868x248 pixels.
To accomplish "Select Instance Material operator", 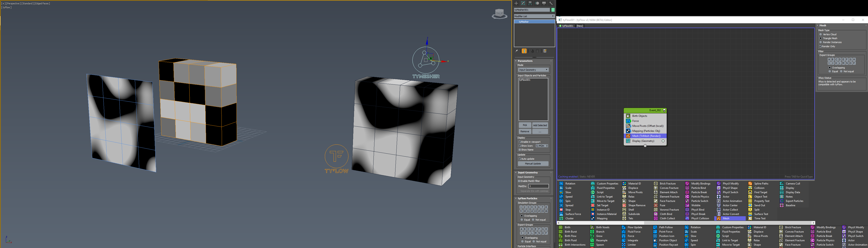I will [604, 214].
